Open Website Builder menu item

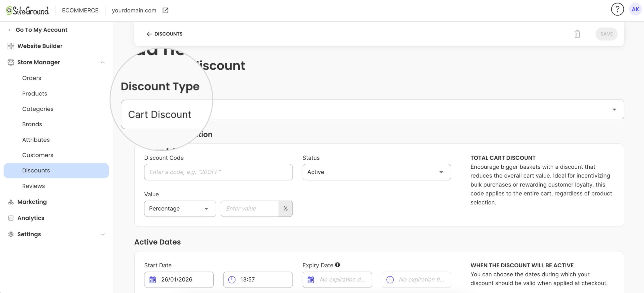pyautogui.click(x=40, y=46)
